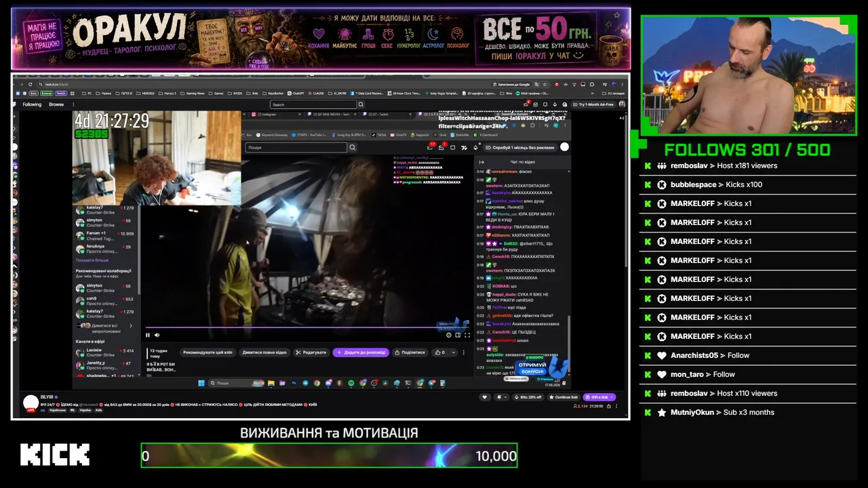Switch to the Instagram tab in inner browser
The image size is (868, 488).
tap(275, 115)
